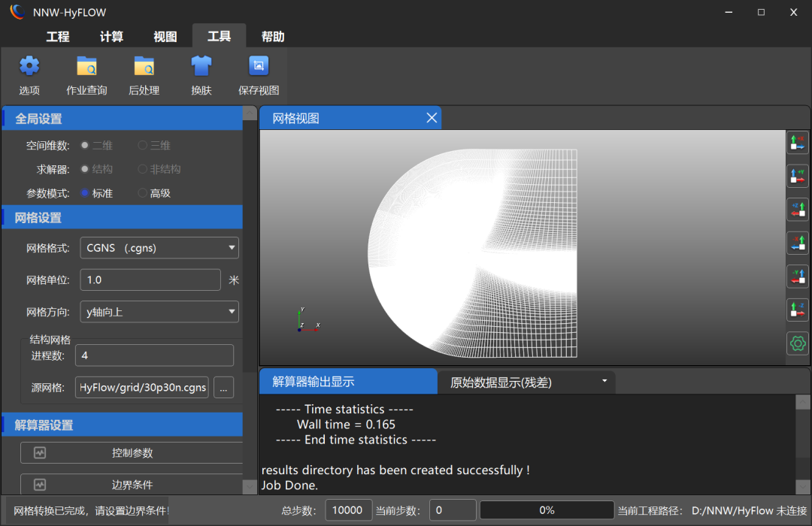Open the green gear view settings
The image size is (812, 526).
point(797,343)
